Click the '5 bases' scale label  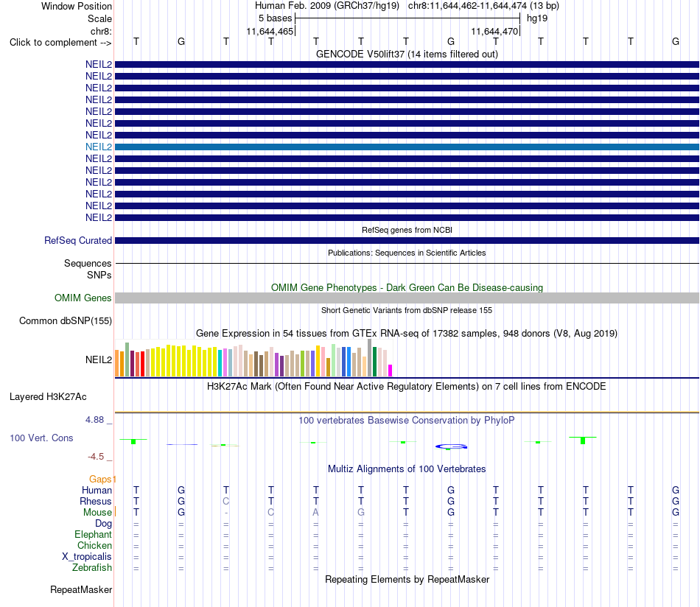point(275,18)
